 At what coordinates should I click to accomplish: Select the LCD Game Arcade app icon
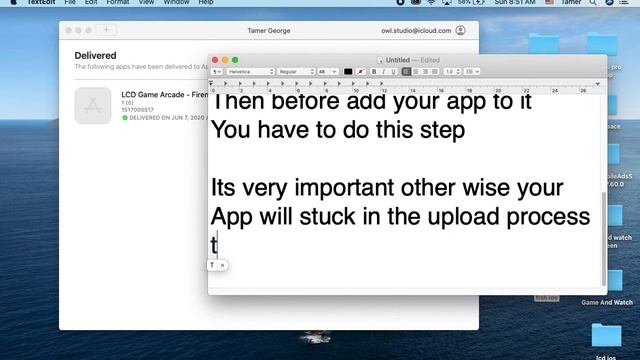pos(93,105)
